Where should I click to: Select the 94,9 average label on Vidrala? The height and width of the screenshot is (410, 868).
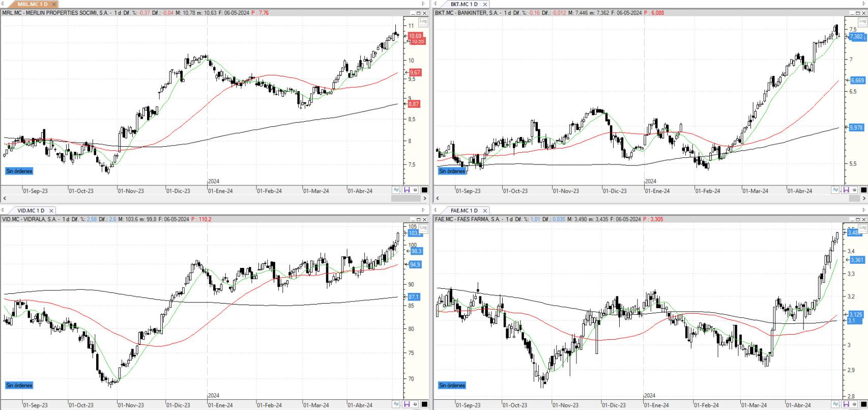click(x=415, y=265)
